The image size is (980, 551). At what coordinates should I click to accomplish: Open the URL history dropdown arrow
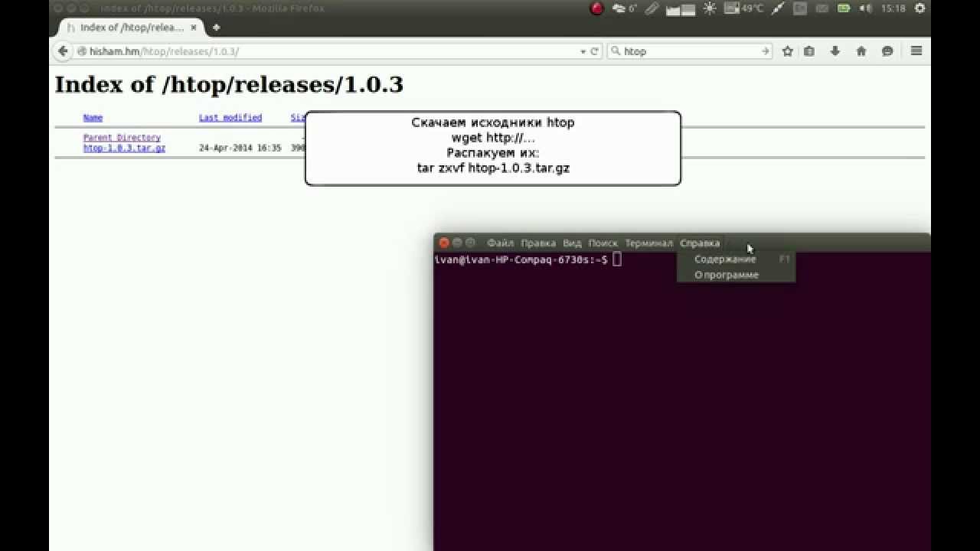(583, 51)
